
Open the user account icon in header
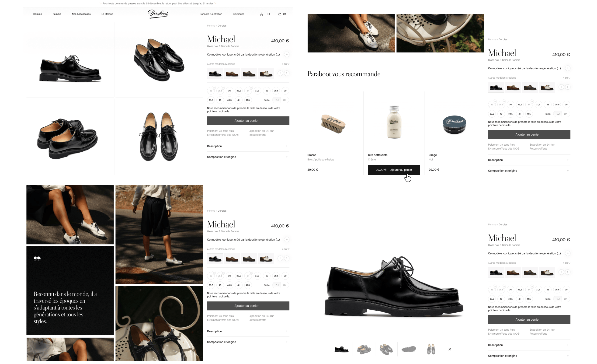pos(261,14)
